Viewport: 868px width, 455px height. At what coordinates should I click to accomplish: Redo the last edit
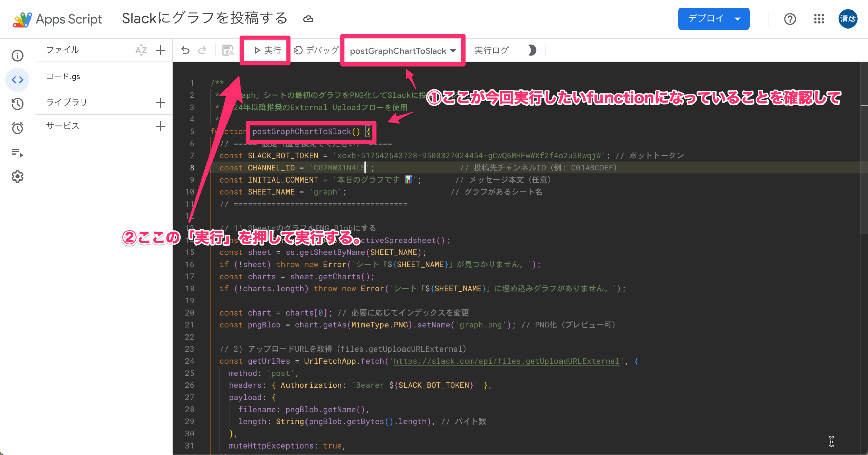point(202,50)
